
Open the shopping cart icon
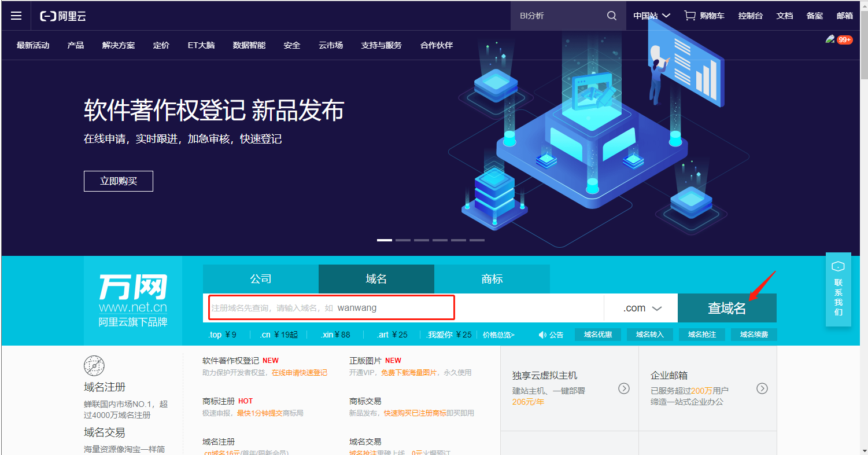tap(690, 16)
